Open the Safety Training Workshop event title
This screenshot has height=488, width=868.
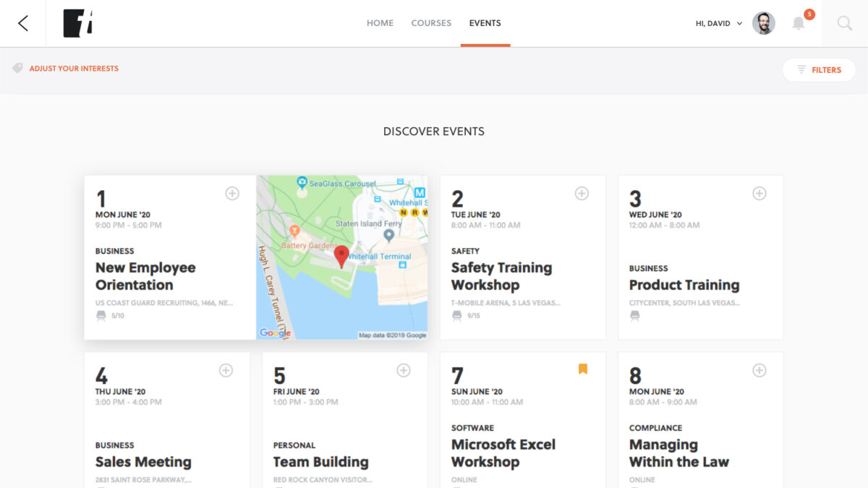click(501, 276)
